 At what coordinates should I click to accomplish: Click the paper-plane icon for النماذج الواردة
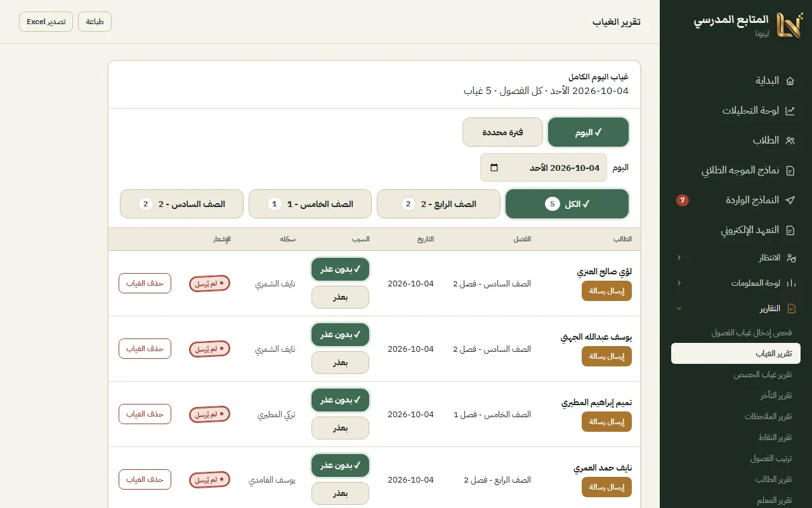click(x=790, y=200)
